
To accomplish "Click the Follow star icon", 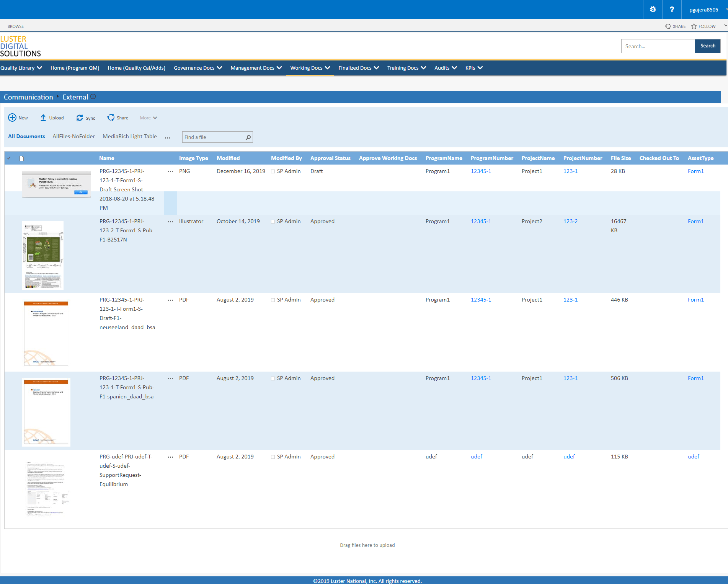I will 694,26.
